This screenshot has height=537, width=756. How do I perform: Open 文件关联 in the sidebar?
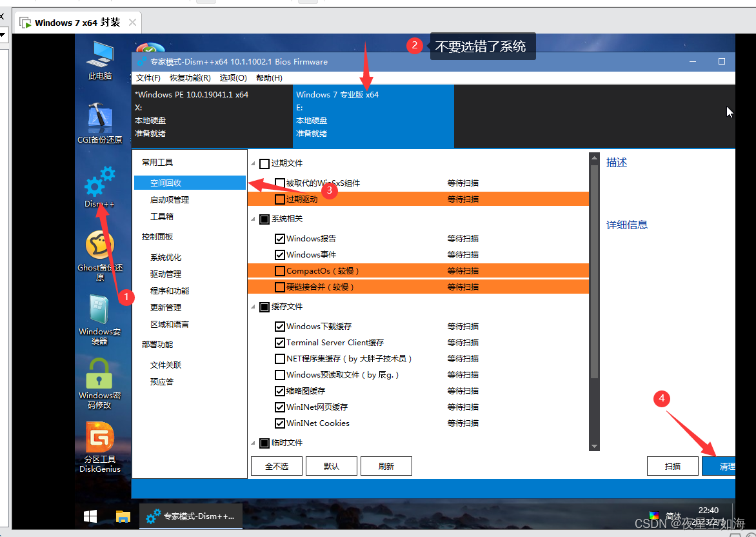coord(166,365)
